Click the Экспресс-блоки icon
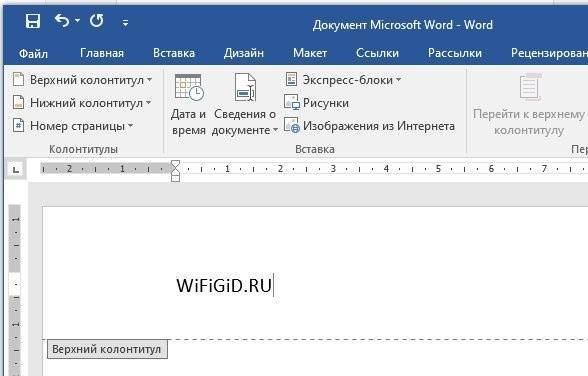 coord(291,79)
